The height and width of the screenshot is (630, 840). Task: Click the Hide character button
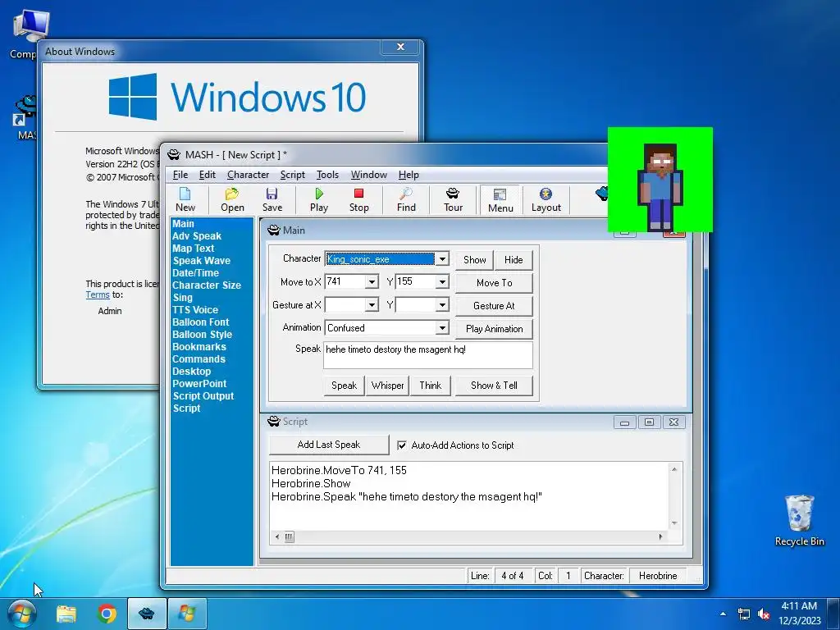pos(514,260)
